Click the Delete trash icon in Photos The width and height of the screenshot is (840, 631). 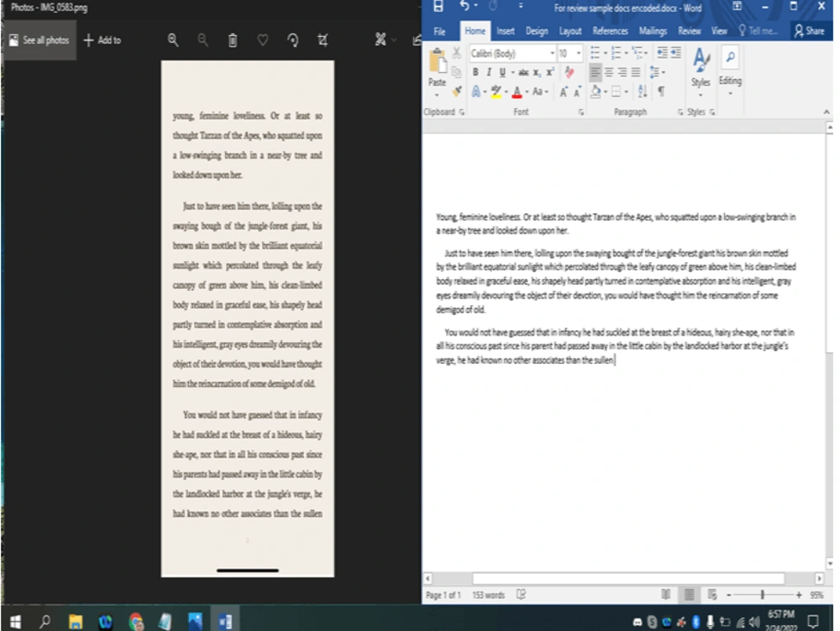click(x=233, y=40)
